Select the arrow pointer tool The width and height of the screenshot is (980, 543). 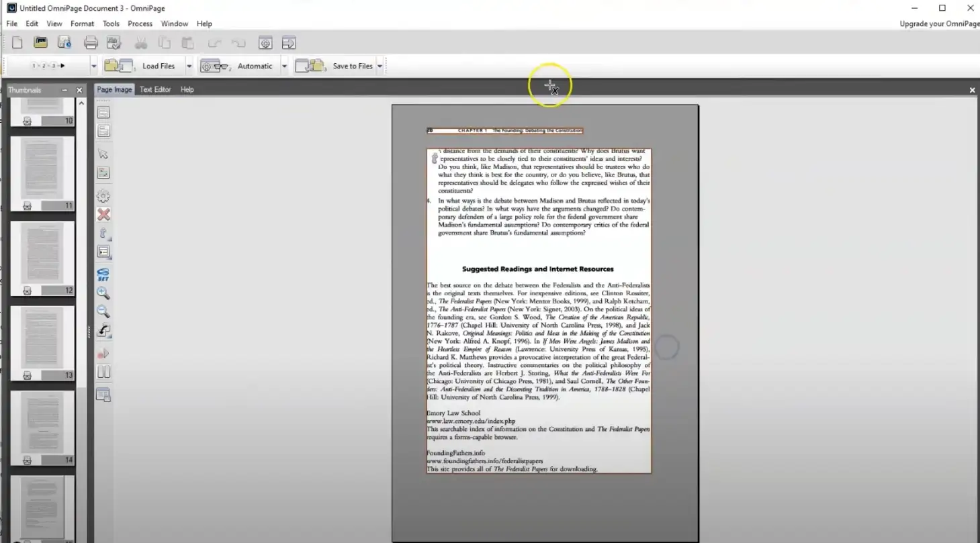pyautogui.click(x=103, y=154)
